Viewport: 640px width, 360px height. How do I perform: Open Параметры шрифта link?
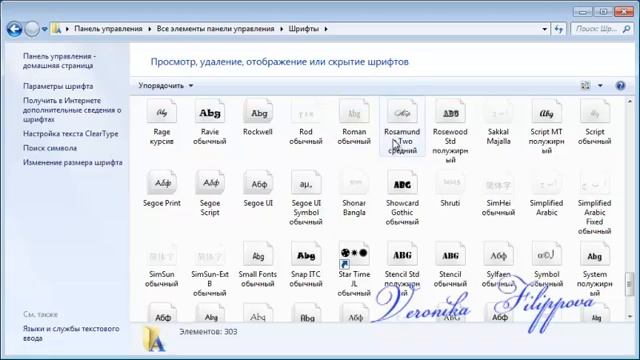[58, 86]
